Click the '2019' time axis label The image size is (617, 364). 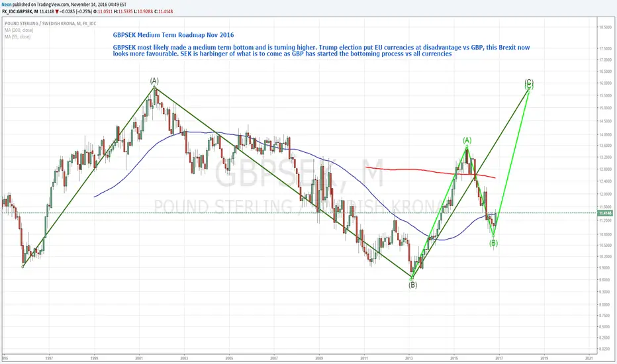tap(544, 358)
